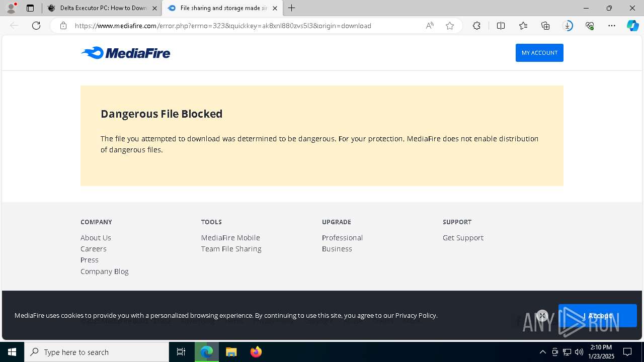Accept cookies with the Accept button

point(598,316)
